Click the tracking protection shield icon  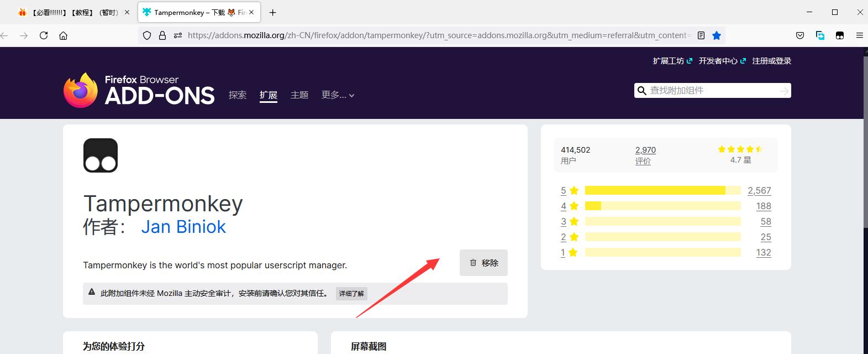tap(147, 35)
